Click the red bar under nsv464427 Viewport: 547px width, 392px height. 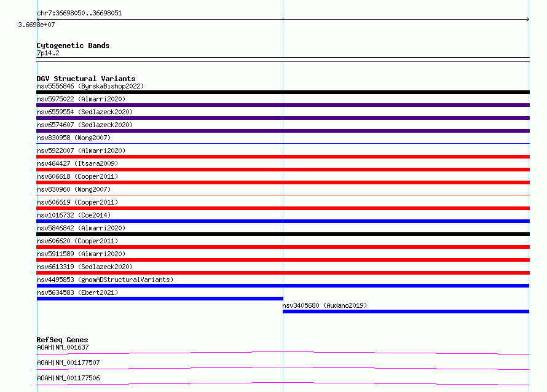(283, 170)
